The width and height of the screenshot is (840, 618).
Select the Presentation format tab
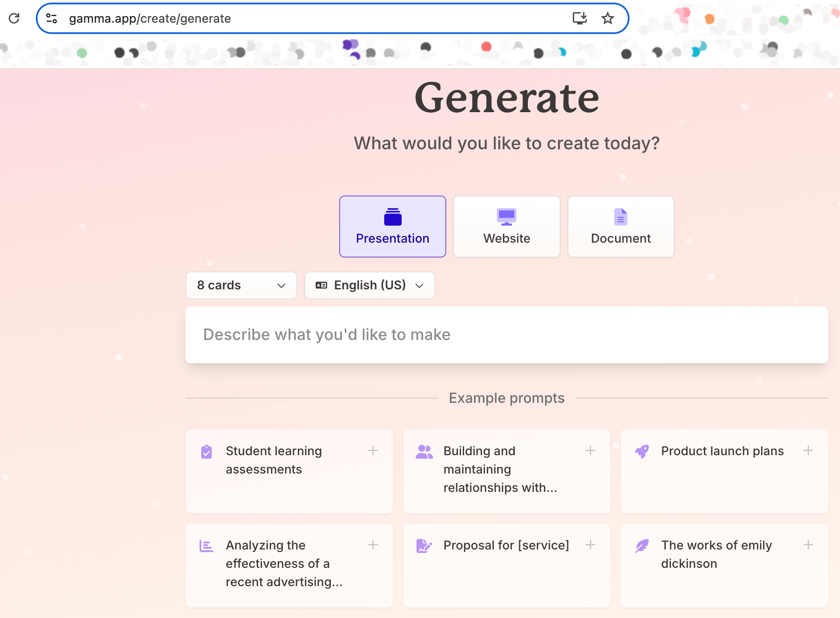pos(392,227)
